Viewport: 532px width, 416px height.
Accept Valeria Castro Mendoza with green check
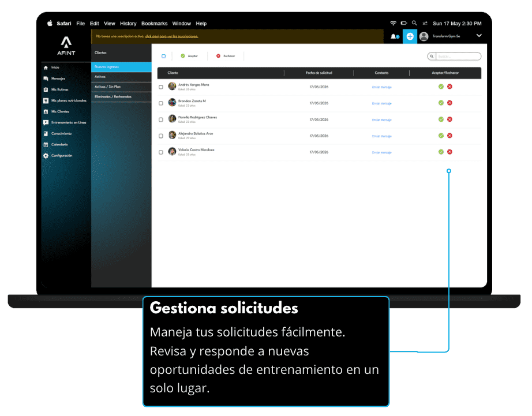(441, 152)
